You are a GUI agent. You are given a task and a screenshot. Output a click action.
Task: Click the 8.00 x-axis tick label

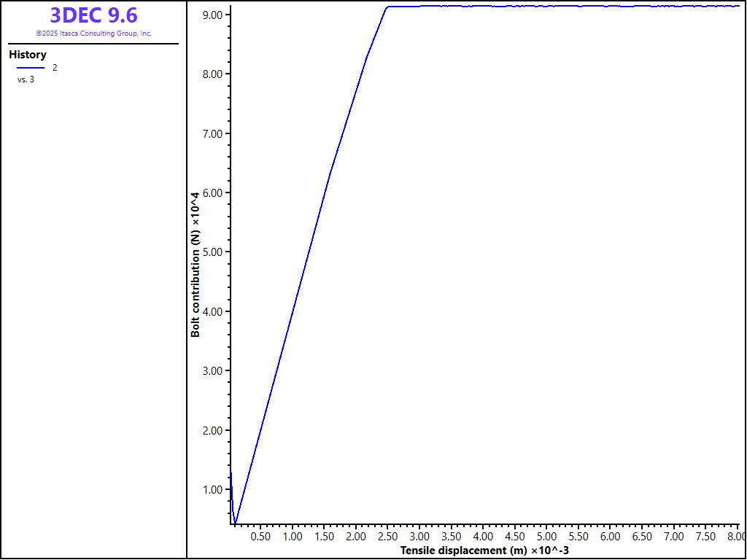tap(736, 537)
